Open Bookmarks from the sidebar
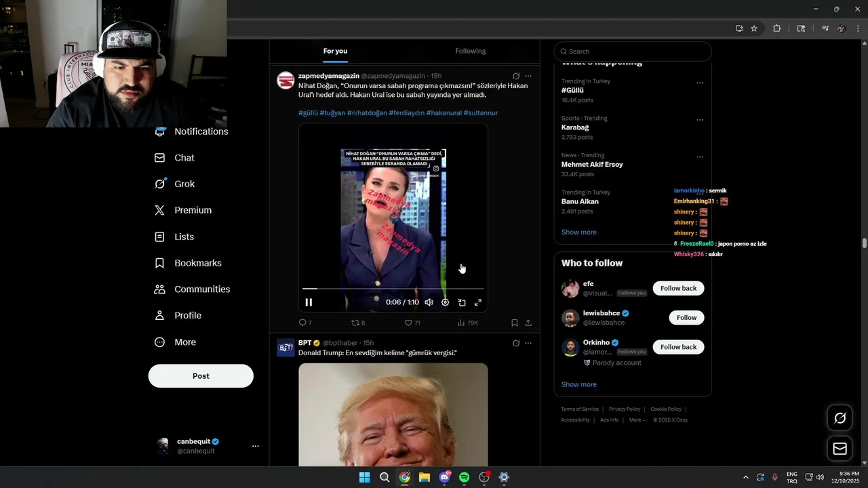The width and height of the screenshot is (868, 488). click(188, 263)
